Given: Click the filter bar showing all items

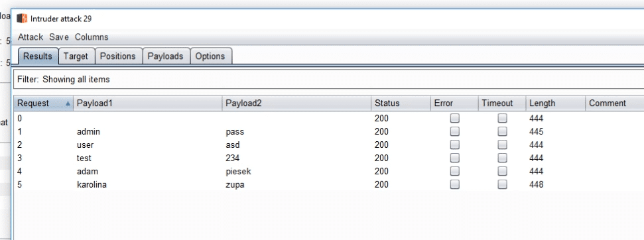Looking at the screenshot, I should pyautogui.click(x=328, y=79).
